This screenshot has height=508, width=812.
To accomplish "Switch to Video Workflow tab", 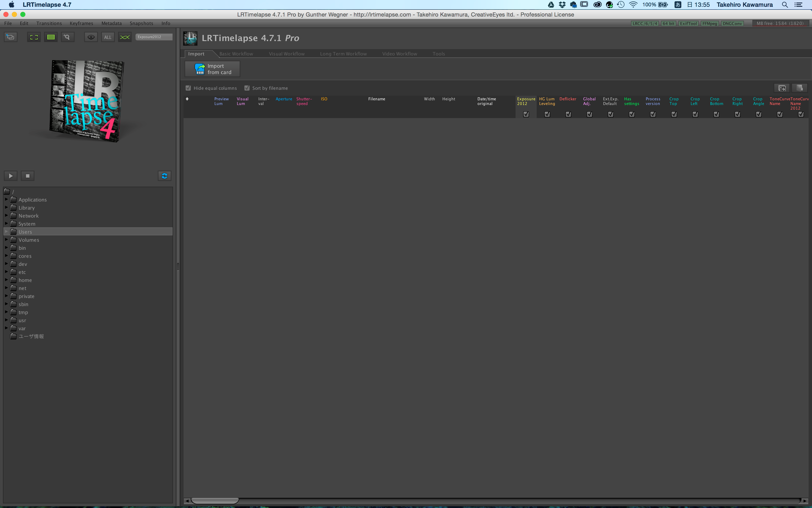I will (400, 54).
